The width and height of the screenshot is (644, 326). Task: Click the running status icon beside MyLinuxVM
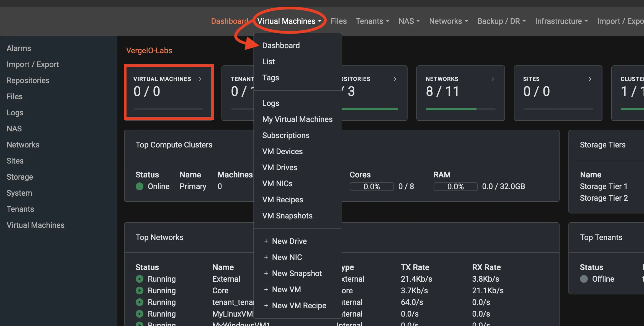click(x=139, y=314)
